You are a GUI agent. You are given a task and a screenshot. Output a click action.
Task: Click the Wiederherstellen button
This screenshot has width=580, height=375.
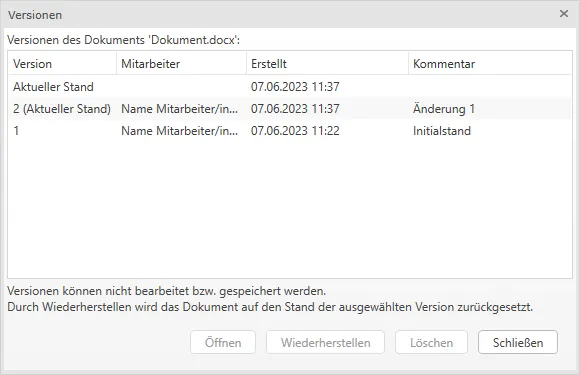pos(326,342)
